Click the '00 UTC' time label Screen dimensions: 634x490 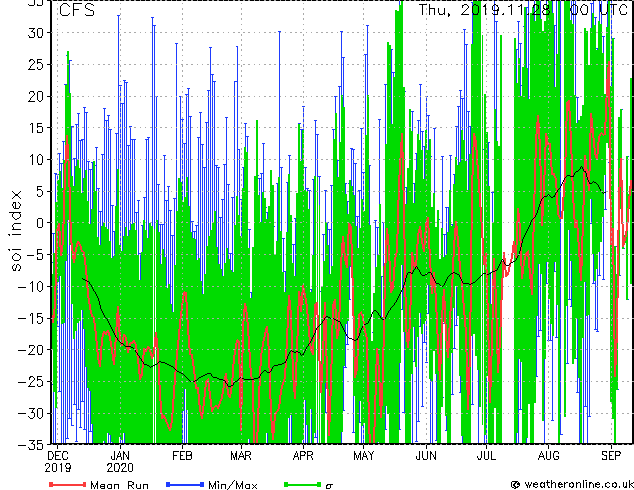click(598, 10)
